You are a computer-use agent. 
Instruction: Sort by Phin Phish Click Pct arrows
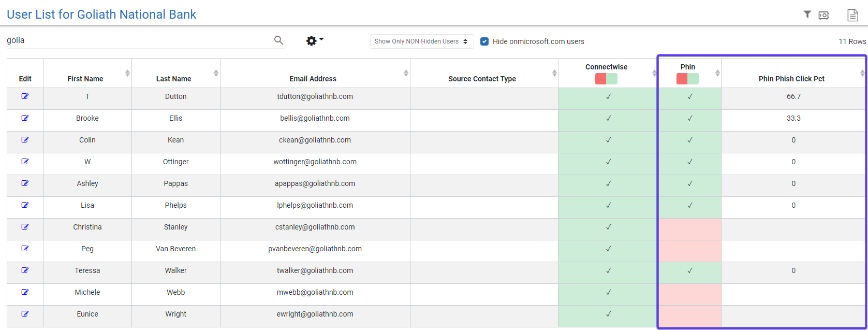pos(862,73)
